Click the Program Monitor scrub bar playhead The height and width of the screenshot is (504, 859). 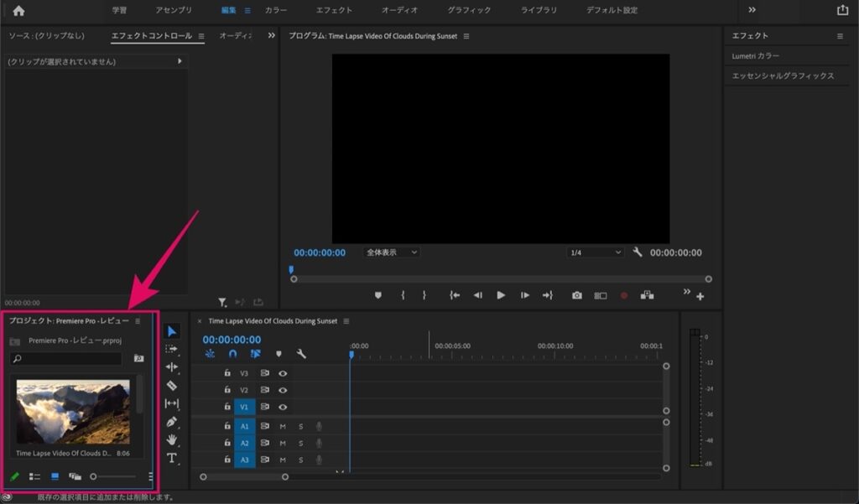click(x=291, y=269)
